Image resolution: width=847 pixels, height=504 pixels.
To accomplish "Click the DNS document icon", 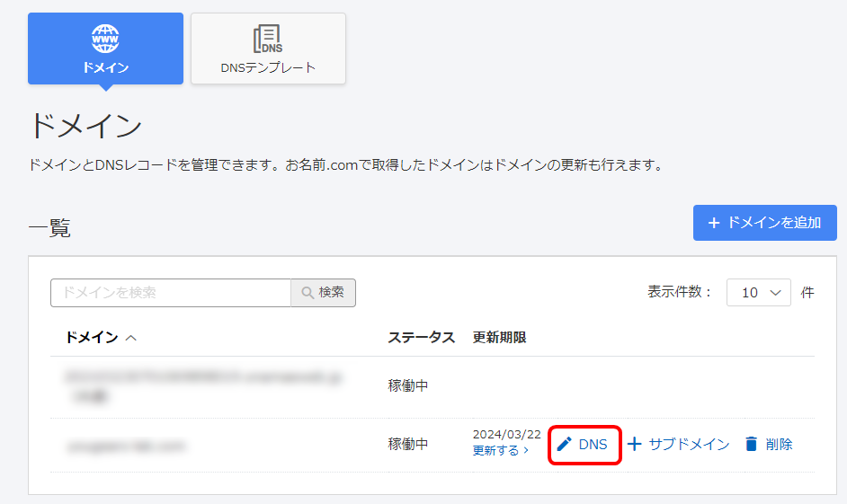I will 268,39.
